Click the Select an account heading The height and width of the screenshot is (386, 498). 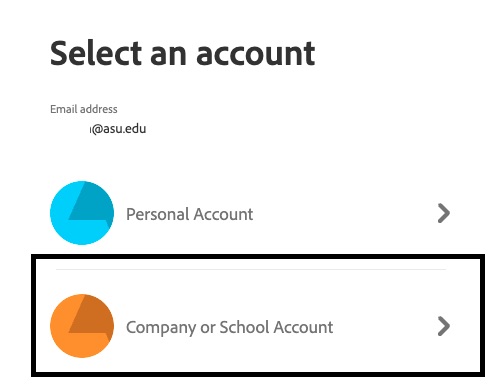[x=182, y=53]
